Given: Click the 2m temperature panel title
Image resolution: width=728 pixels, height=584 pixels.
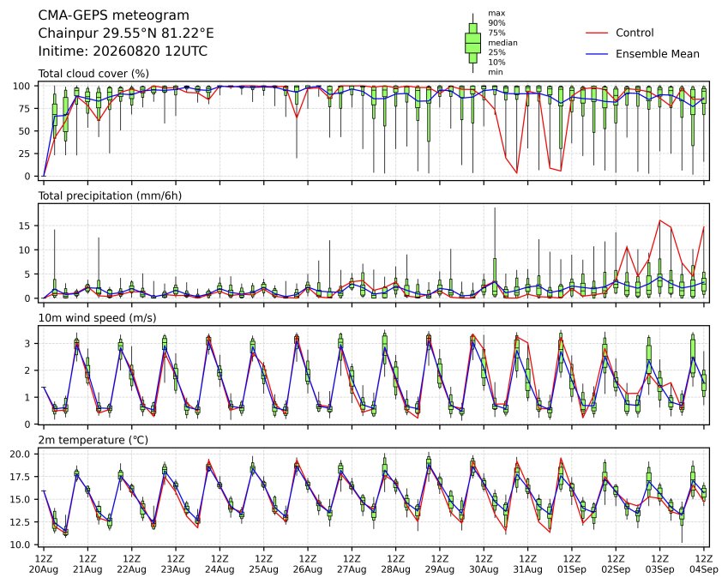Looking at the screenshot, I should click(x=93, y=440).
